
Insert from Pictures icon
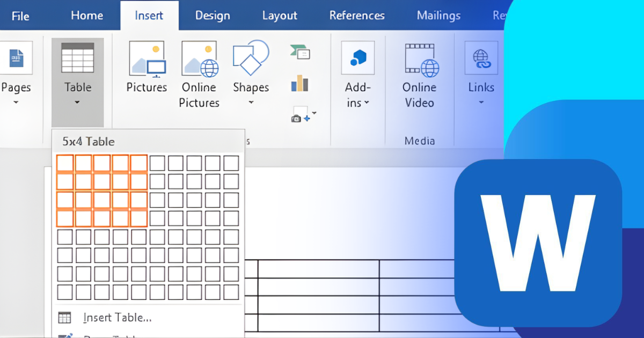[x=147, y=58]
